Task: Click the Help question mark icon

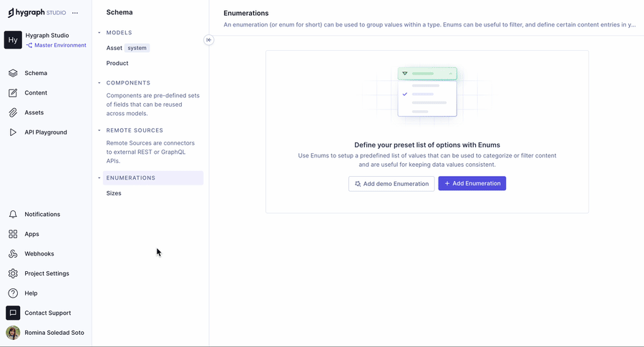Action: [x=13, y=293]
